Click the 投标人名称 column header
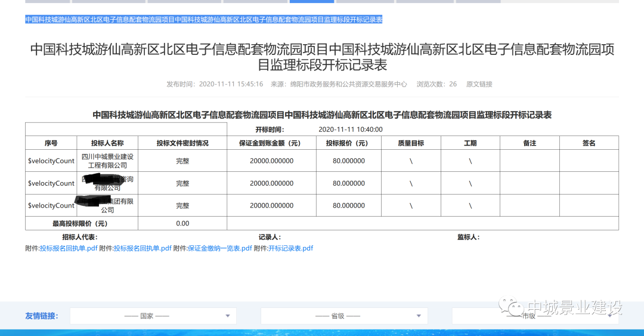This screenshot has width=644, height=336. coord(107,143)
